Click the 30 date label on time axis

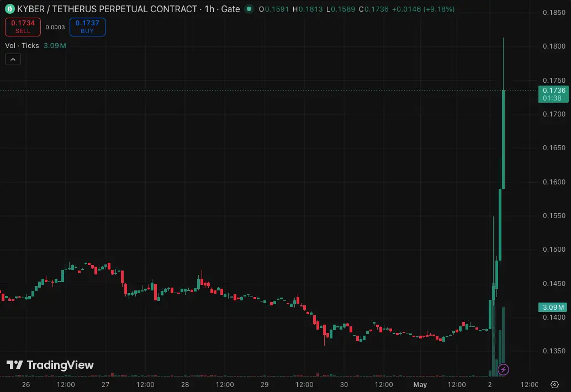point(344,384)
